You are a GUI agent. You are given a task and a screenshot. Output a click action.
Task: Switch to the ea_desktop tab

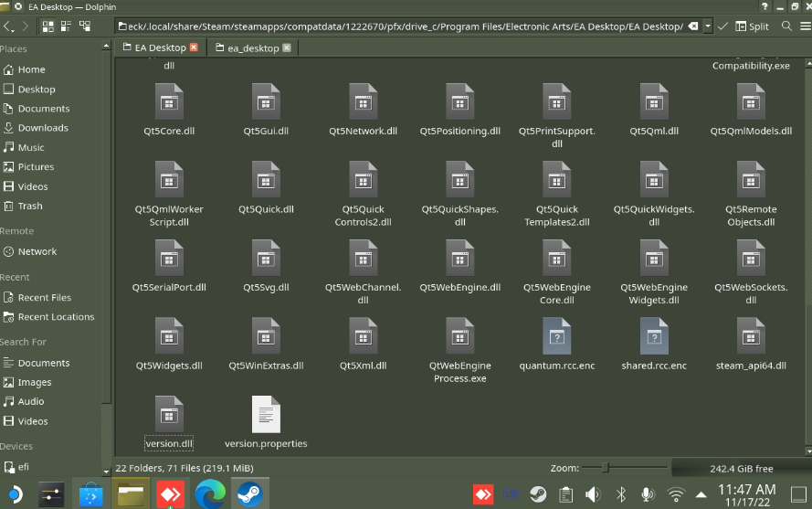(253, 48)
